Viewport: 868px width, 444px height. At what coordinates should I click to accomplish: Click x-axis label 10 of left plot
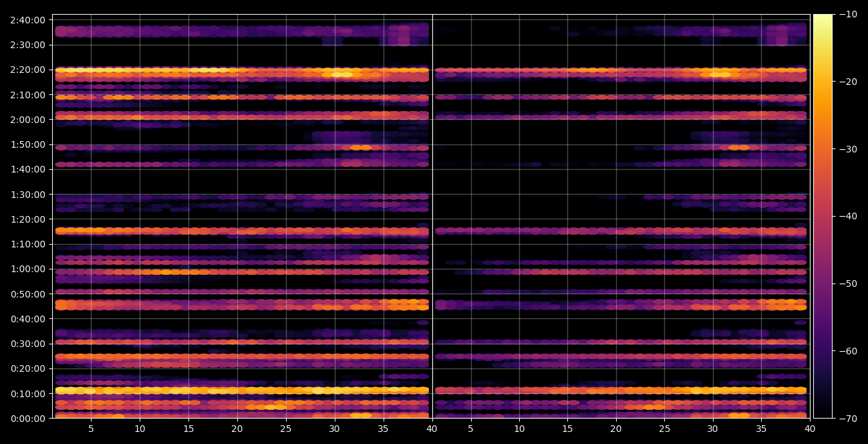[x=140, y=429]
